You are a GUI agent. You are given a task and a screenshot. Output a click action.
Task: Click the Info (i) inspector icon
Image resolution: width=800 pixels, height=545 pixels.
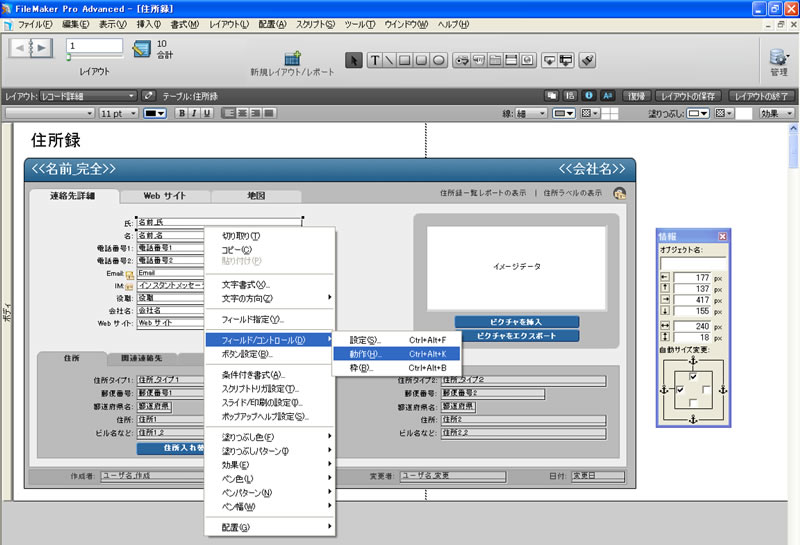point(589,95)
